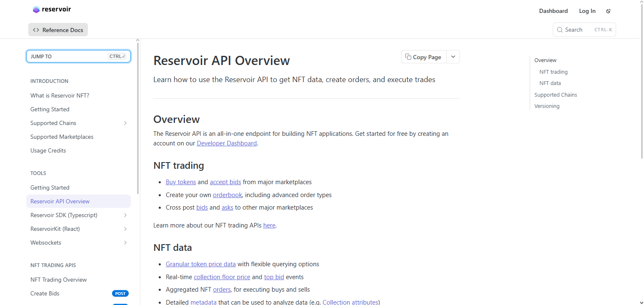644x305 pixels.
Task: Open the Reference Docs tab
Action: pos(58,30)
